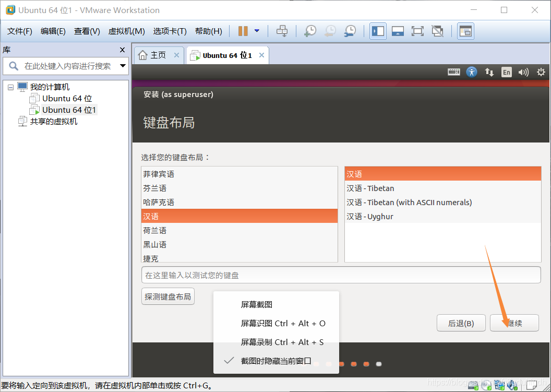Select the 汉语 - Tibetan variant
The image size is (551, 392).
click(443, 188)
